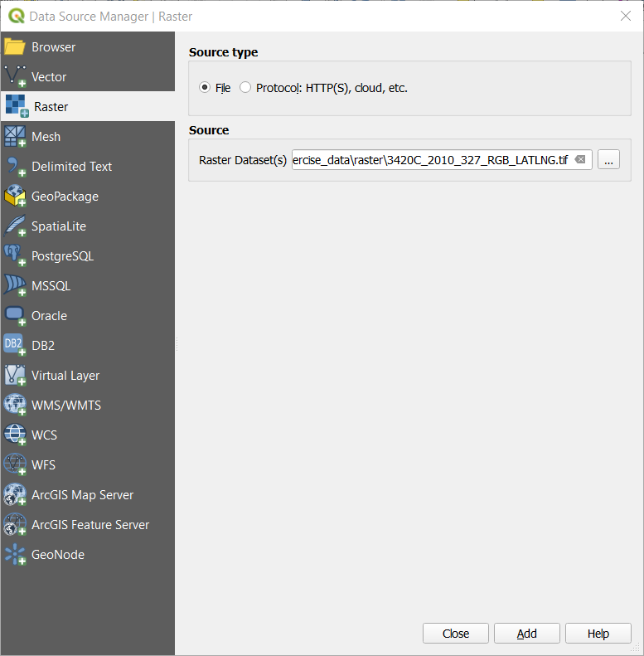Click the PostgreSQL elephant icon
The height and width of the screenshot is (656, 644).
pos(15,256)
